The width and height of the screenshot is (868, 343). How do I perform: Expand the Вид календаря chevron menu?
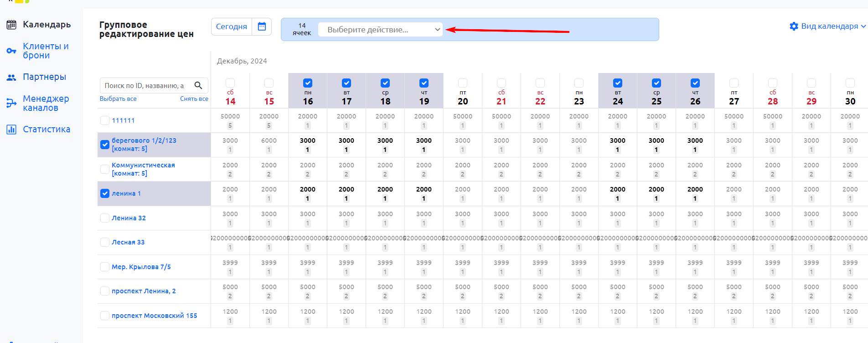863,26
